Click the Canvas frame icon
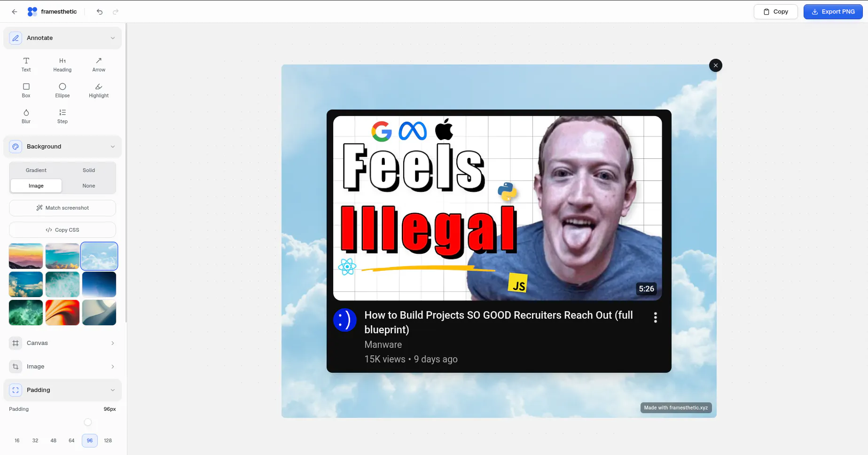 point(16,343)
